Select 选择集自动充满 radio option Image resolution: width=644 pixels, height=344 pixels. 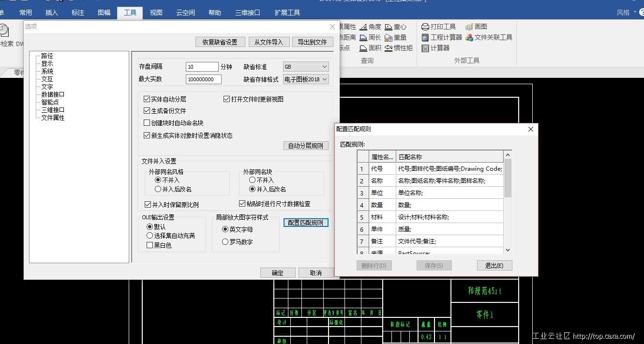click(150, 236)
